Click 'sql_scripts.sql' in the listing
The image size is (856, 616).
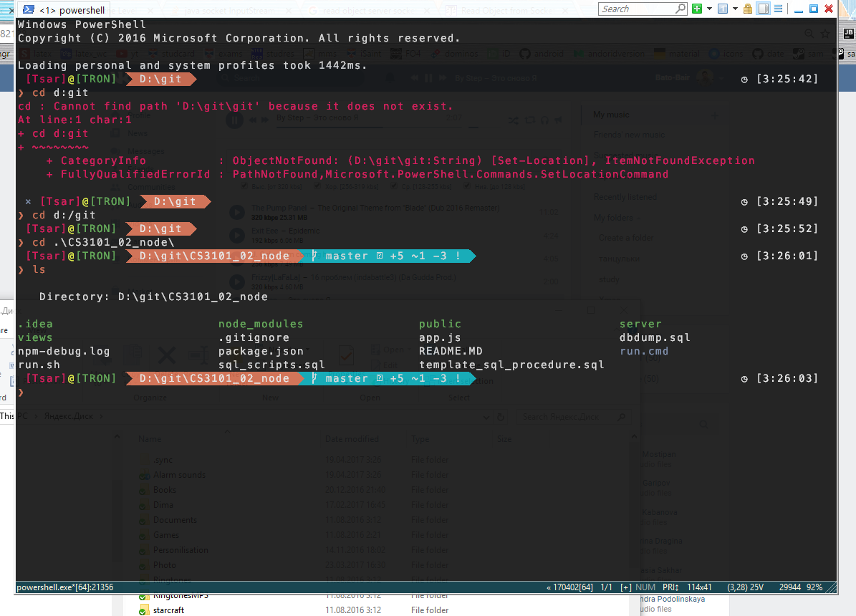point(271,365)
